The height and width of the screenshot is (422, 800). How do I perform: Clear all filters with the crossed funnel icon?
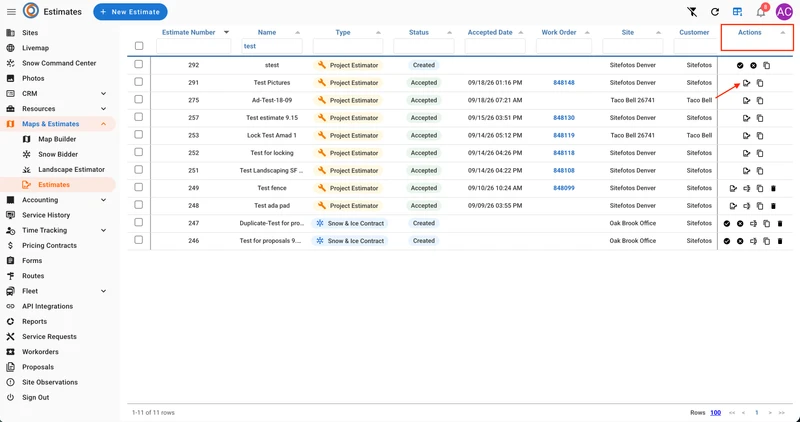(692, 12)
